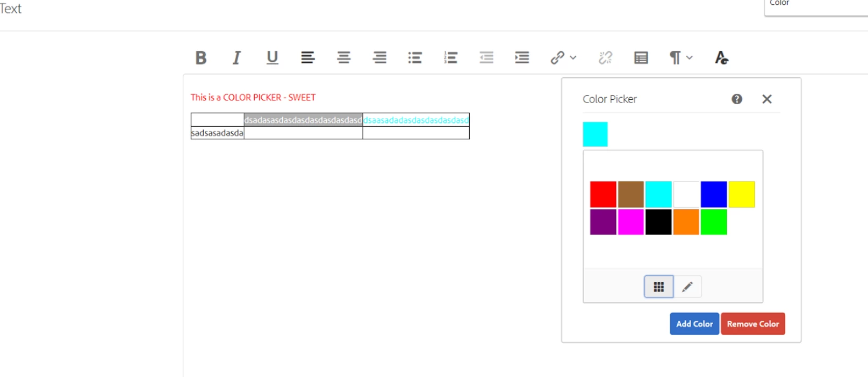Insert a bulleted list
The height and width of the screenshot is (377, 868).
pyautogui.click(x=415, y=57)
